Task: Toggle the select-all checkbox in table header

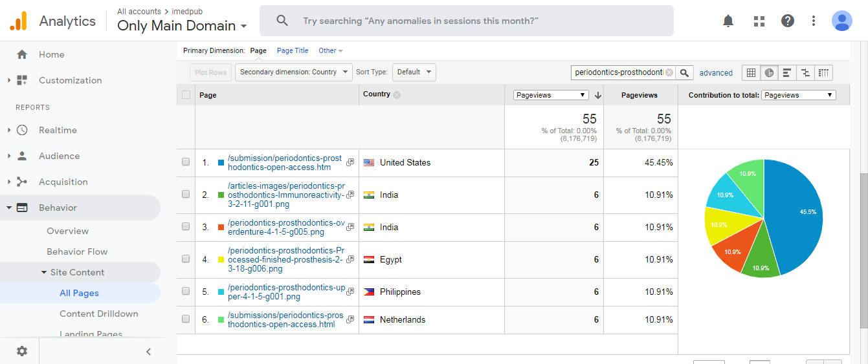Action: 186,95
